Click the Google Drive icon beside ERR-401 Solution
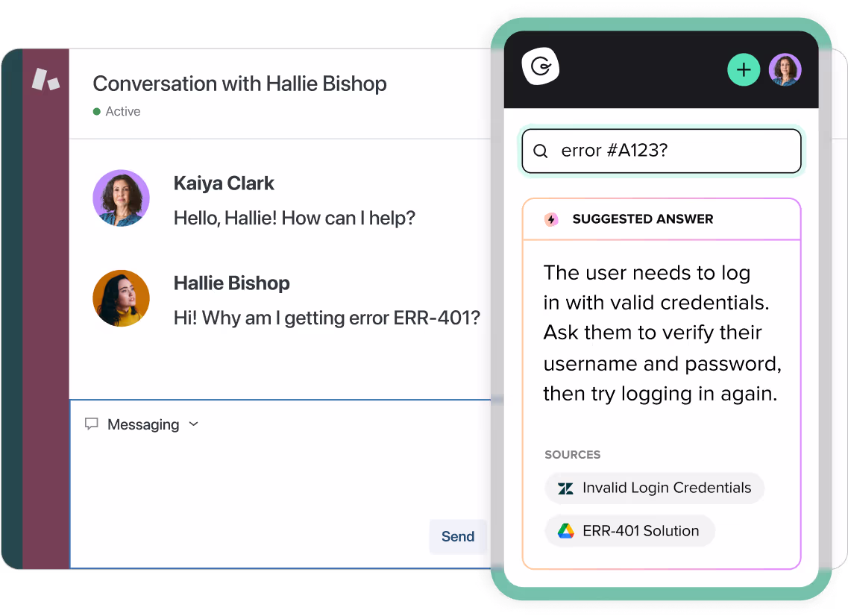848x616 pixels. [x=565, y=531]
